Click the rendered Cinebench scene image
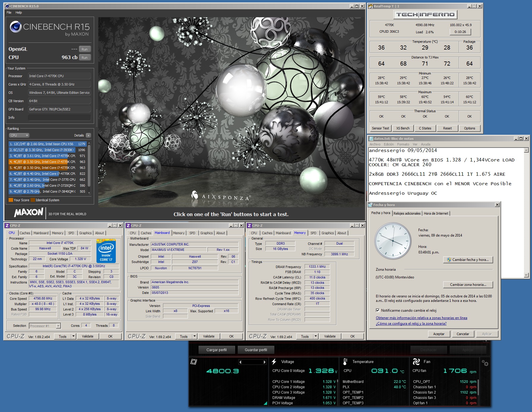 point(231,112)
